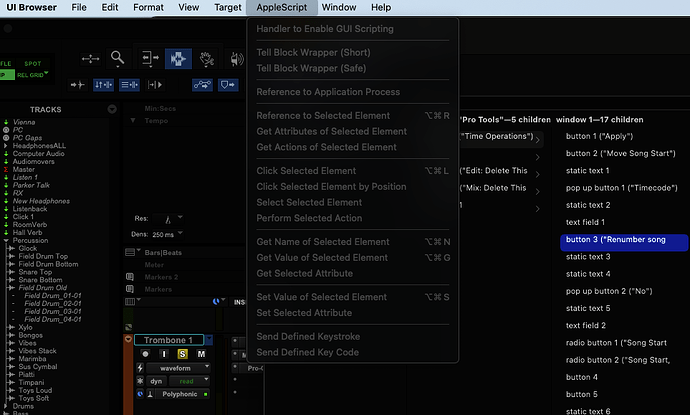Open the waveform track view selector
The width and height of the screenshot is (690, 415).
coord(178,368)
